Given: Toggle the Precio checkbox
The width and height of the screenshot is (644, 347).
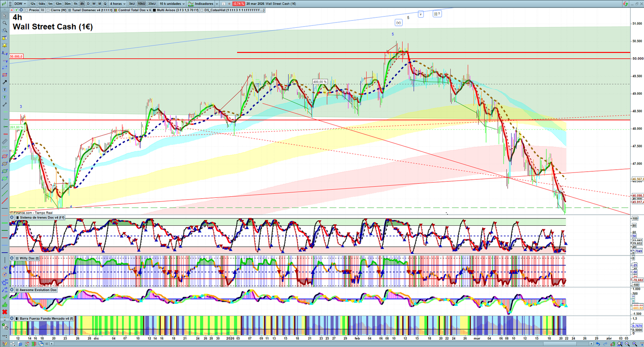Looking at the screenshot, I should (x=26, y=10).
